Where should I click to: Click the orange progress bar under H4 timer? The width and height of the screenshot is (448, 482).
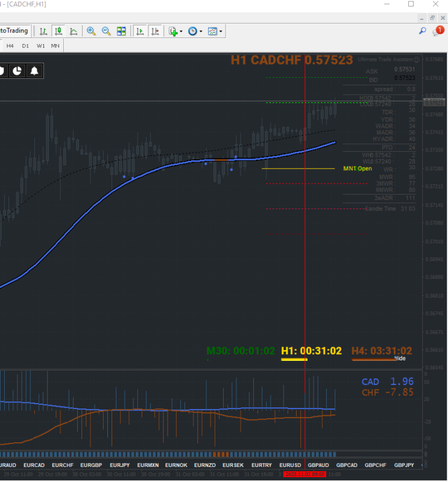point(374,359)
